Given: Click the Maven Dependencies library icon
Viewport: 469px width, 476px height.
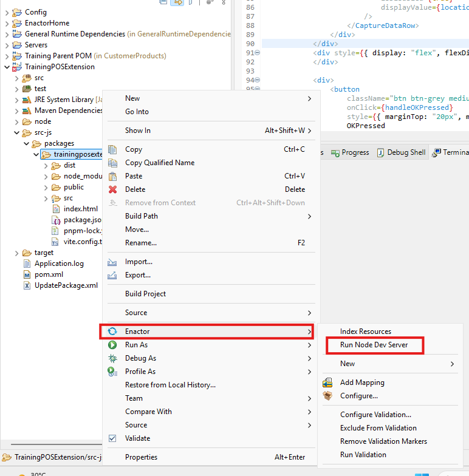Looking at the screenshot, I should pyautogui.click(x=27, y=110).
